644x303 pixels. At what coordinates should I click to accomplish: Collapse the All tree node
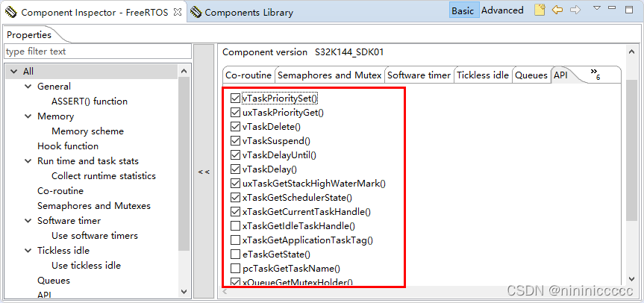[14, 72]
